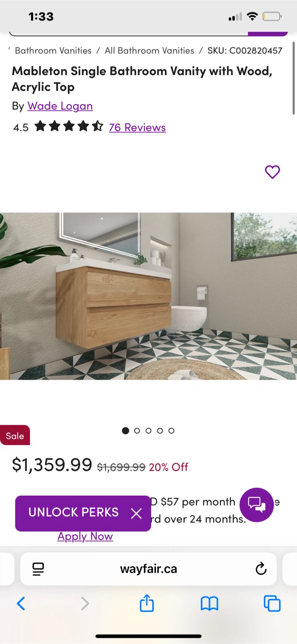Tap the wayfair.ca address field
The height and width of the screenshot is (644, 297).
point(148,569)
